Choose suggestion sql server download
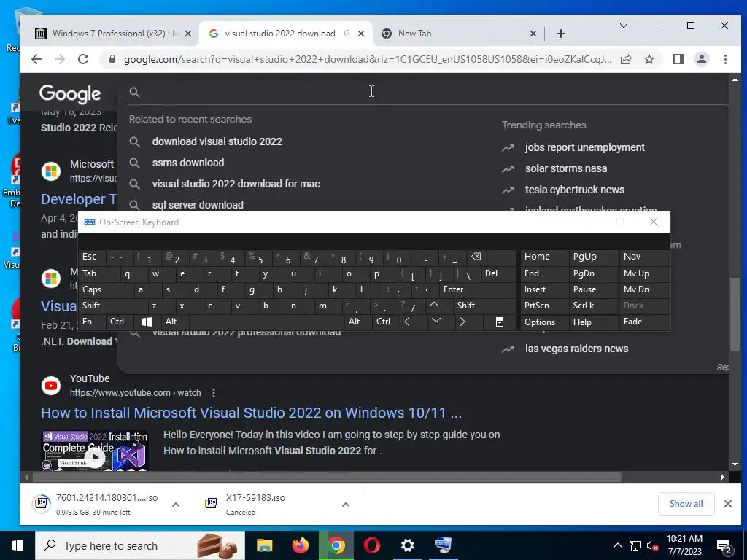 pyautogui.click(x=198, y=205)
